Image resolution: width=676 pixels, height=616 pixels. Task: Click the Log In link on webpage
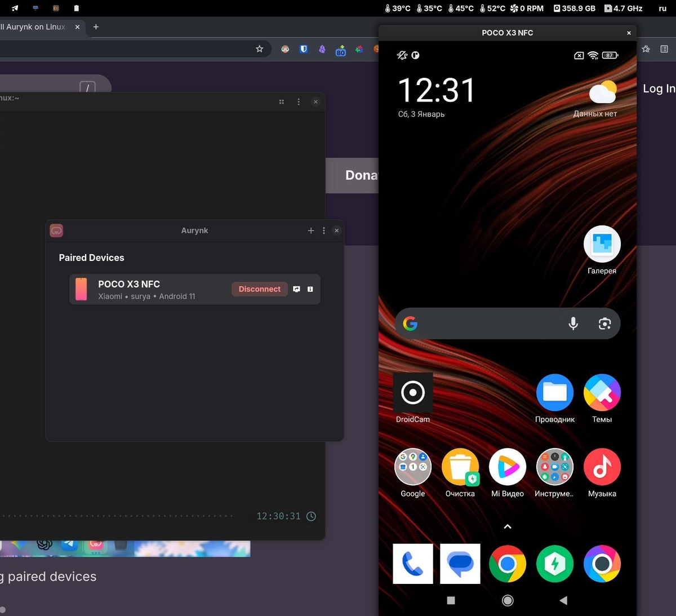pos(659,88)
